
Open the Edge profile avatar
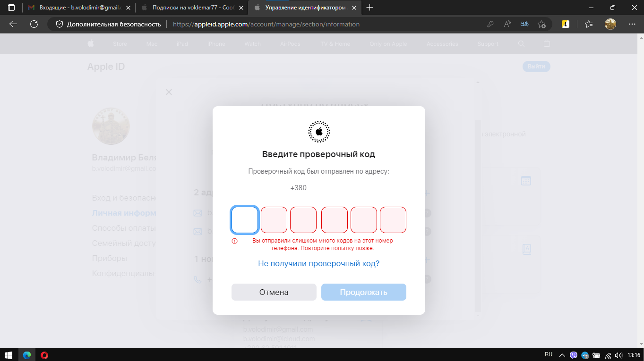(610, 24)
